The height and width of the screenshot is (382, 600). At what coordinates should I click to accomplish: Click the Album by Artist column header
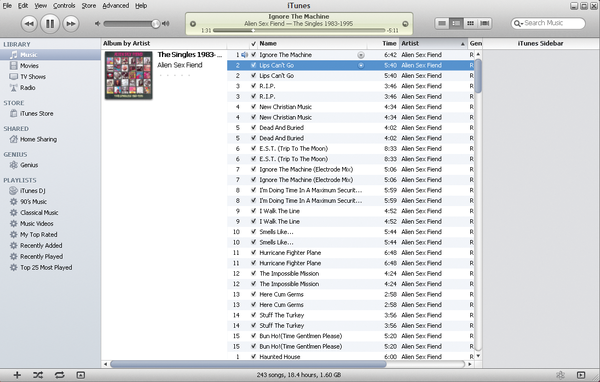pos(126,44)
